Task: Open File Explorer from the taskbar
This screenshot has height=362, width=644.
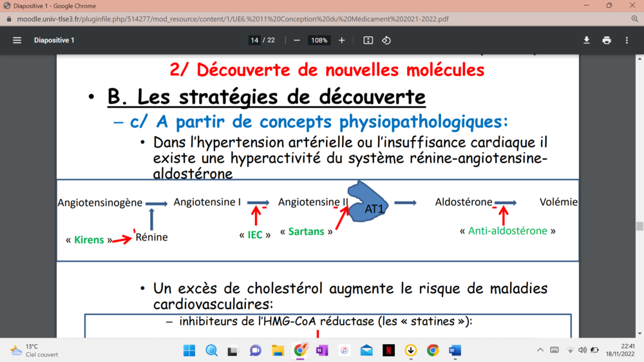Action: click(278, 350)
